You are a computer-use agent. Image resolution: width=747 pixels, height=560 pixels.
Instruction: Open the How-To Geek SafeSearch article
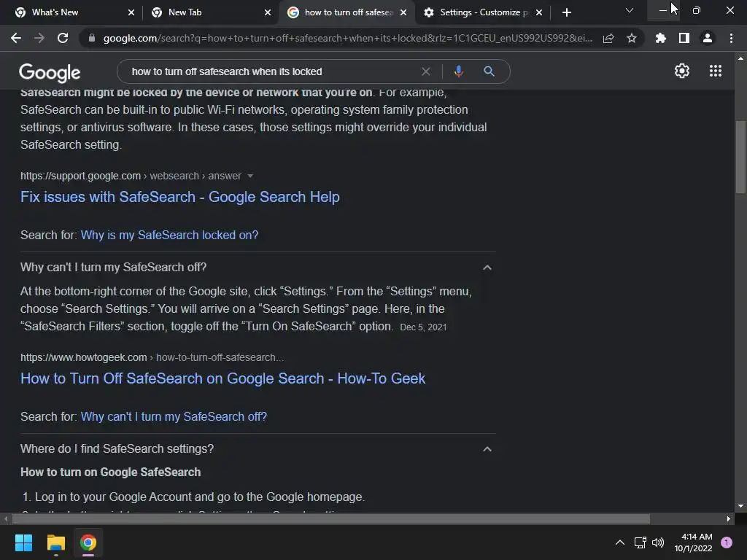click(222, 378)
